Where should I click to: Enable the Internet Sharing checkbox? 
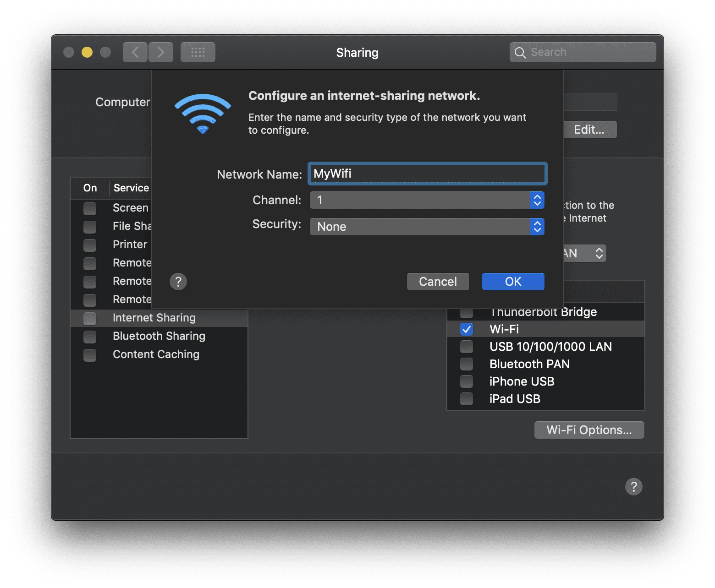pos(89,318)
